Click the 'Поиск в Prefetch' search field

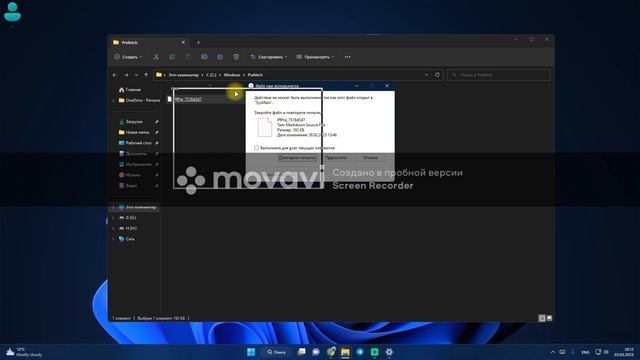click(499, 75)
